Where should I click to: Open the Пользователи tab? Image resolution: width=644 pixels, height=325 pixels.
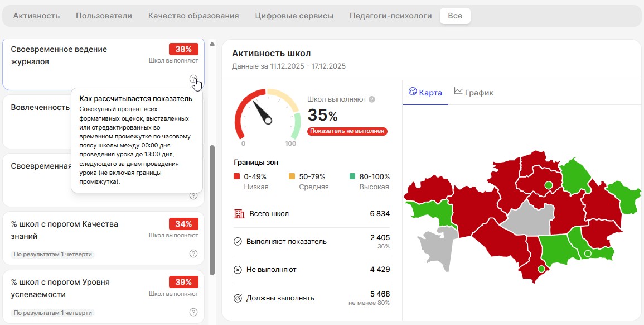point(104,16)
